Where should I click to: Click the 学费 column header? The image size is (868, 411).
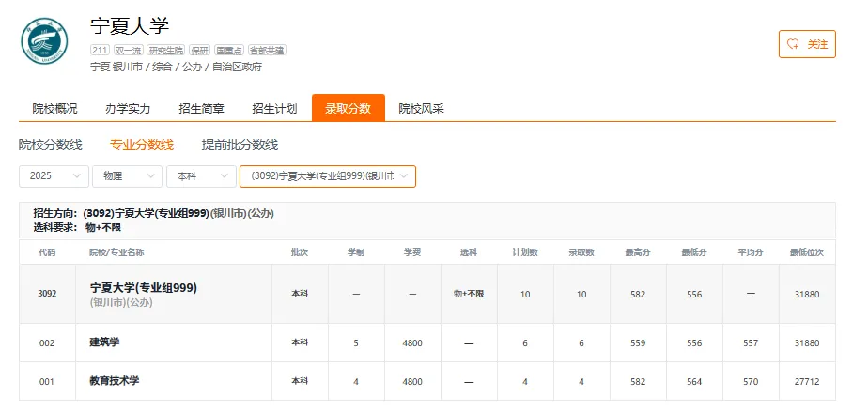pyautogui.click(x=412, y=252)
